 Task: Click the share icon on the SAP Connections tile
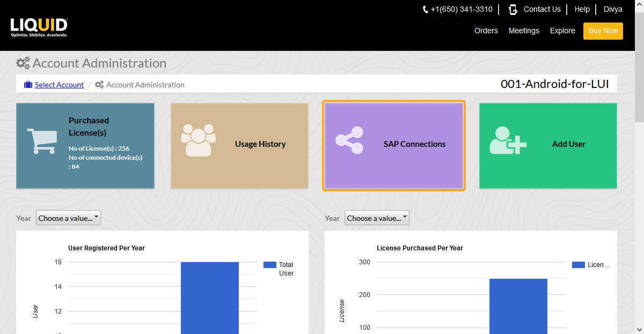point(349,140)
